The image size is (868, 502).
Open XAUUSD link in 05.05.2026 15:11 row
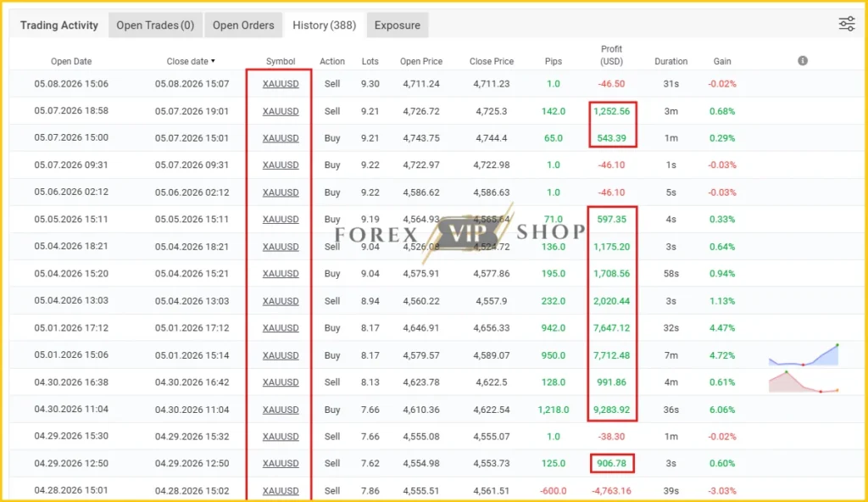coord(281,220)
